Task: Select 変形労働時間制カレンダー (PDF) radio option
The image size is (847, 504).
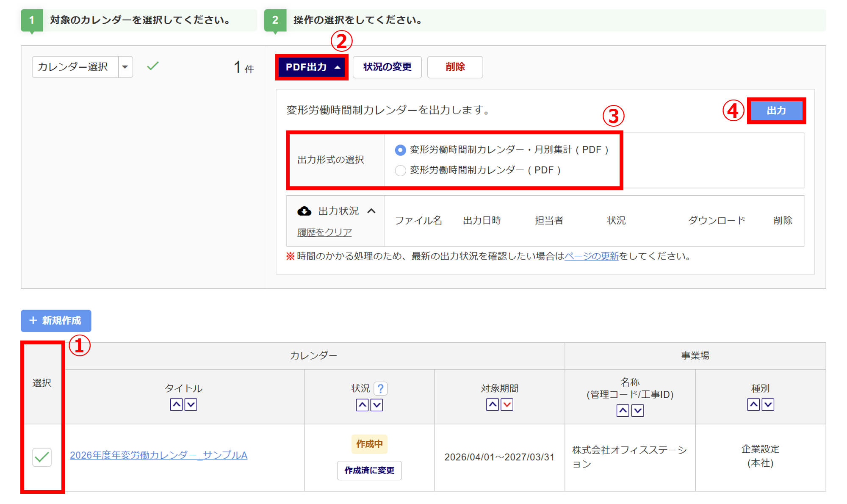Action: (400, 170)
